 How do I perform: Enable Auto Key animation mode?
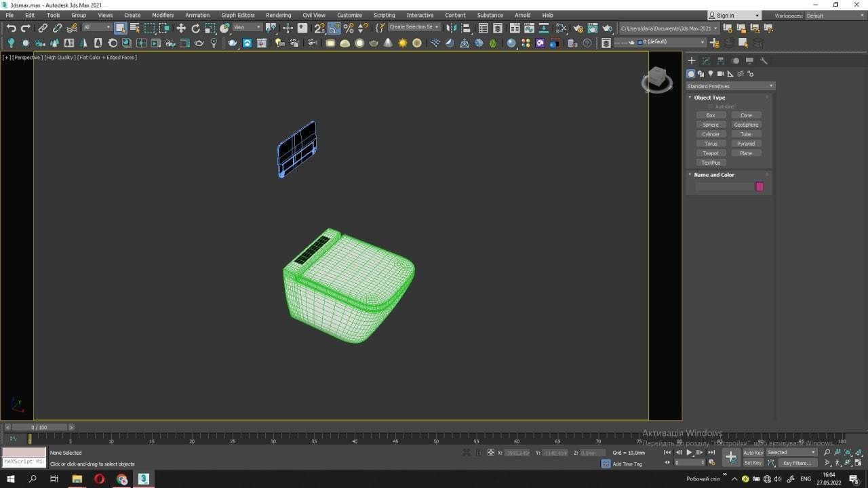(x=753, y=453)
